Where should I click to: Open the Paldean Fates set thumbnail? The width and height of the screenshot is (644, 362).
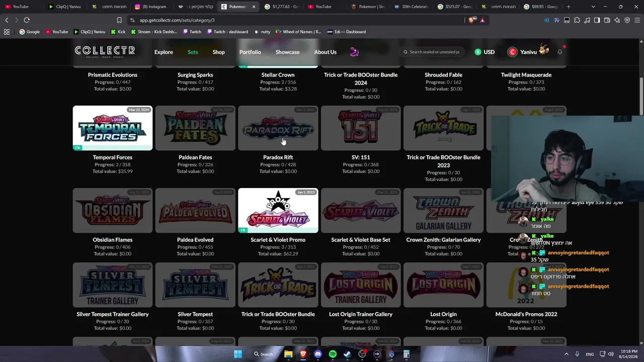[x=195, y=128]
